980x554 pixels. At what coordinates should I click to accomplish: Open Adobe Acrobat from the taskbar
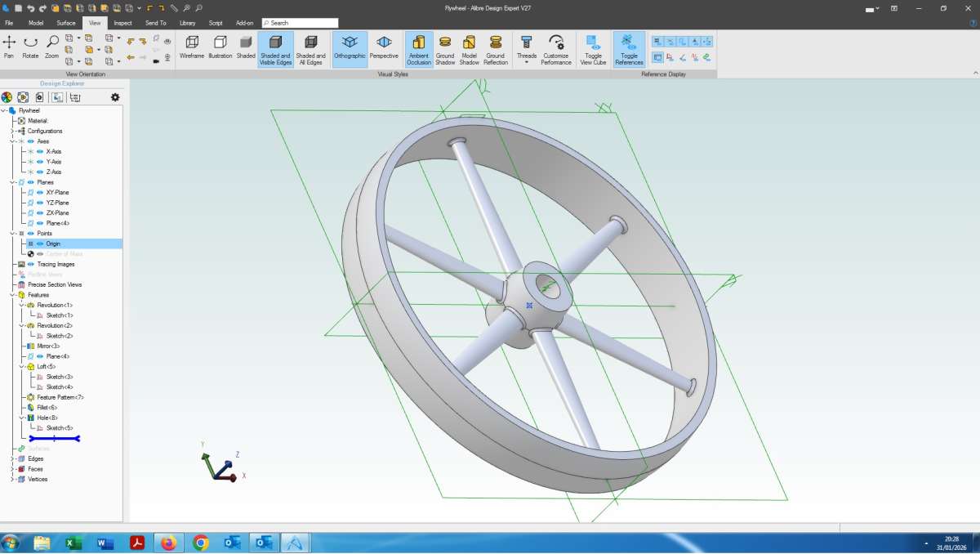coord(136,543)
